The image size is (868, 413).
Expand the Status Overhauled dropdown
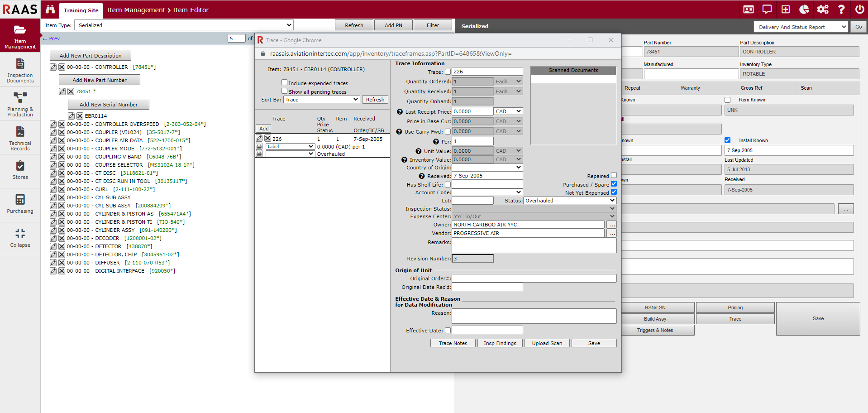(570, 201)
